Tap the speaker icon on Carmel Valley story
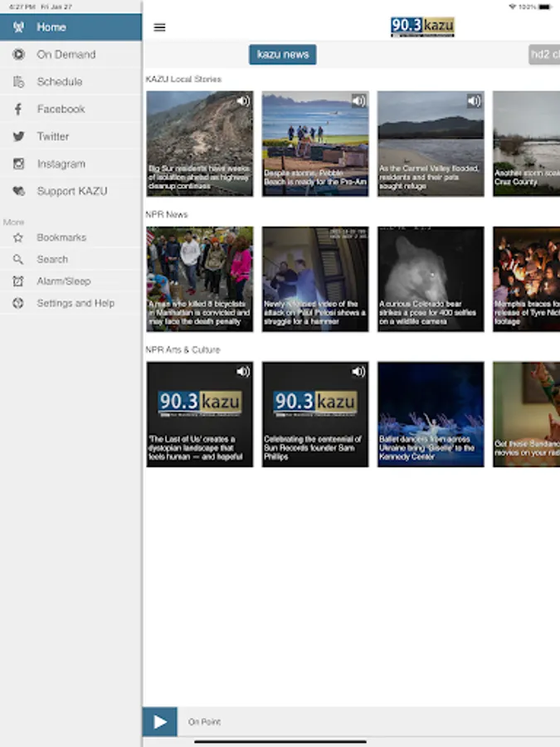 click(474, 101)
